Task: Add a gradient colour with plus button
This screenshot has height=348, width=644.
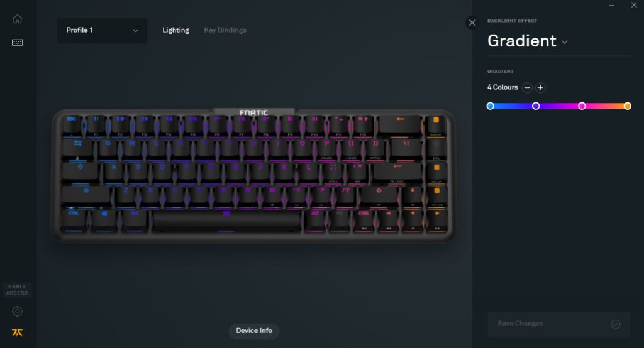Action: [540, 88]
